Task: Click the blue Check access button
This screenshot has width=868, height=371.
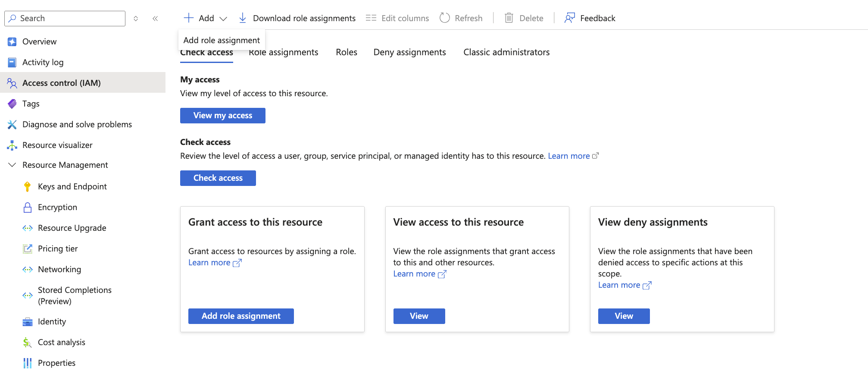Action: (x=218, y=178)
